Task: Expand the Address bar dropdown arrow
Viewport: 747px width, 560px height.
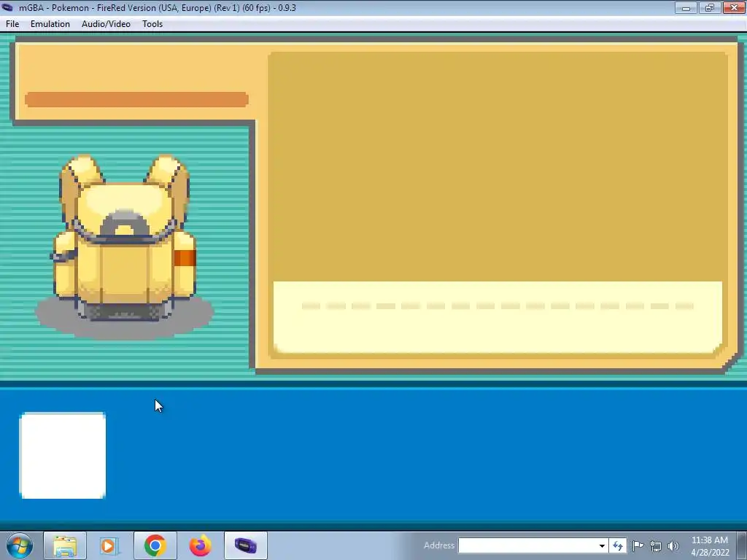Action: 602,545
